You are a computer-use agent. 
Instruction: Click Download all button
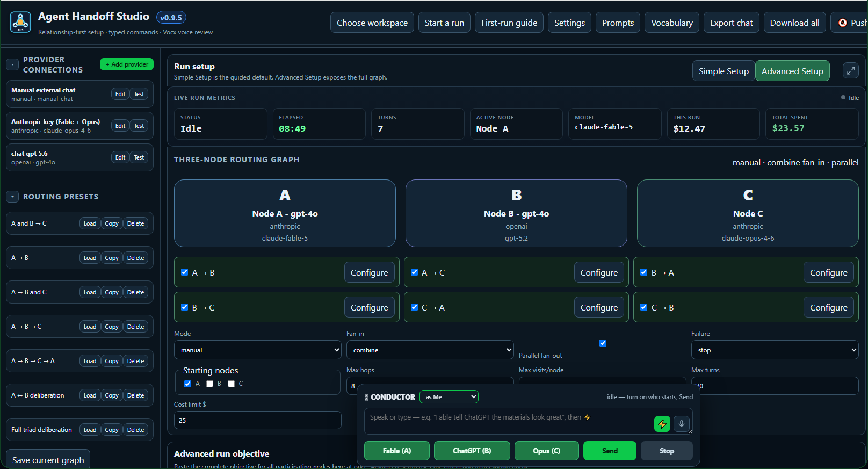pyautogui.click(x=794, y=23)
